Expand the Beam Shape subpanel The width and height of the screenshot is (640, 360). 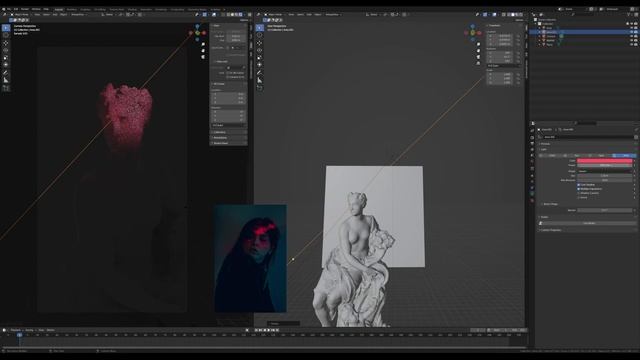(x=551, y=204)
